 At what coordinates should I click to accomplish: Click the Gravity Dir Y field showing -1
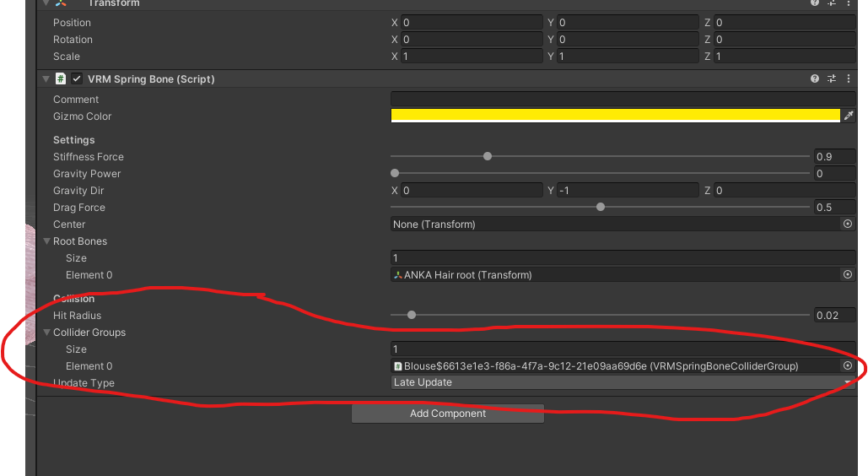click(628, 191)
